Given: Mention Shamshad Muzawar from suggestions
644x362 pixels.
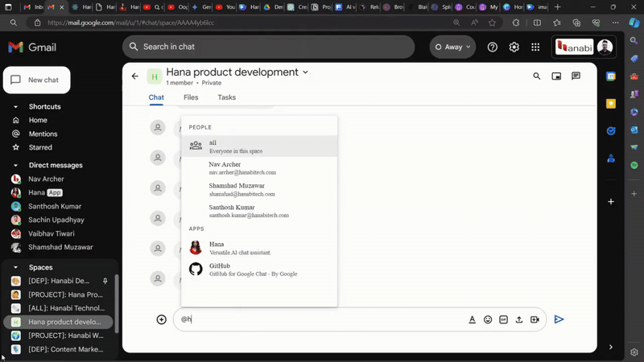Looking at the screenshot, I should 259,189.
